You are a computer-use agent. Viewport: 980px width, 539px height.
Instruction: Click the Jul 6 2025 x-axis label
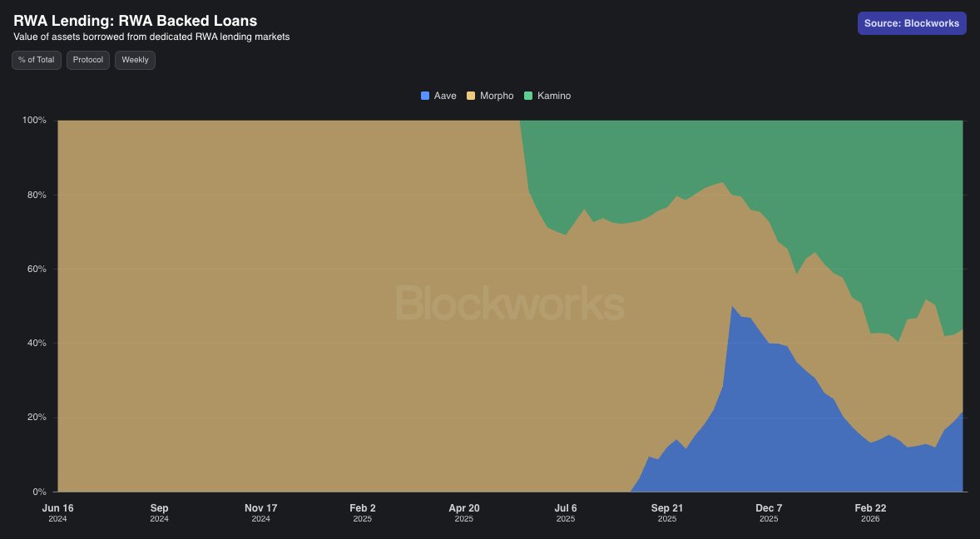pyautogui.click(x=566, y=512)
